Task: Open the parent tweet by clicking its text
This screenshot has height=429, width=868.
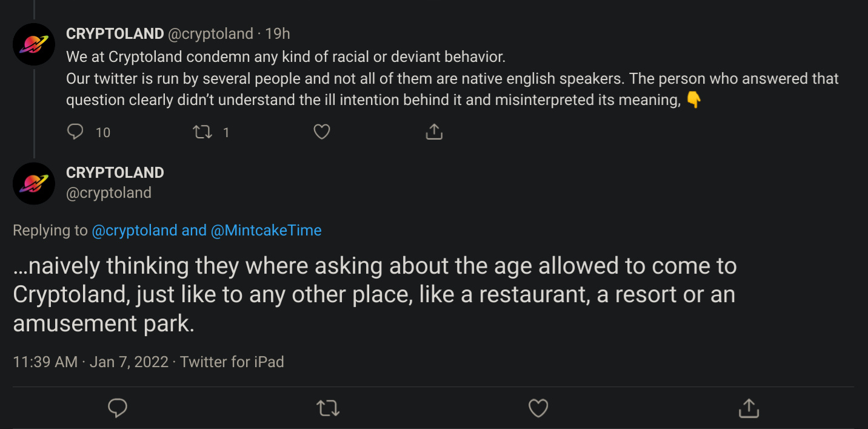Action: tap(452, 78)
